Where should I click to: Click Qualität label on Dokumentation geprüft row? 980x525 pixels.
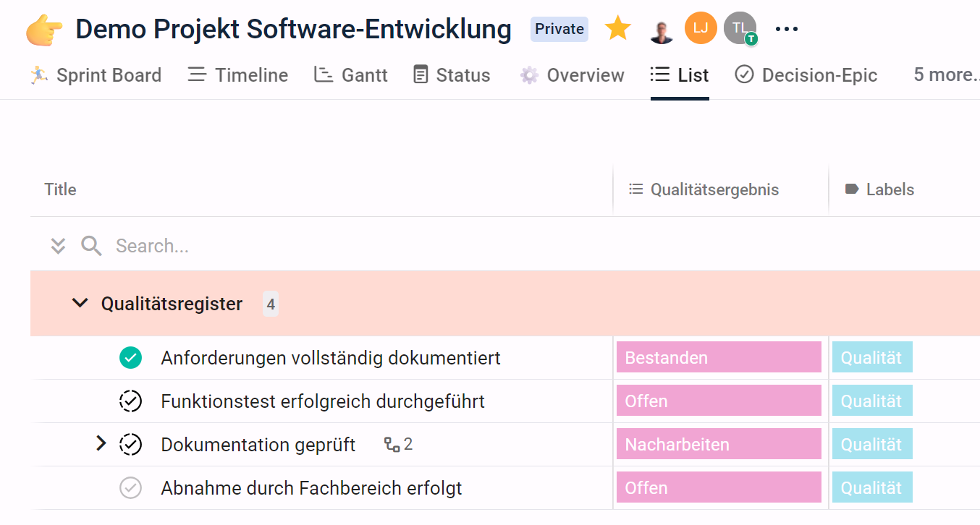tap(871, 444)
